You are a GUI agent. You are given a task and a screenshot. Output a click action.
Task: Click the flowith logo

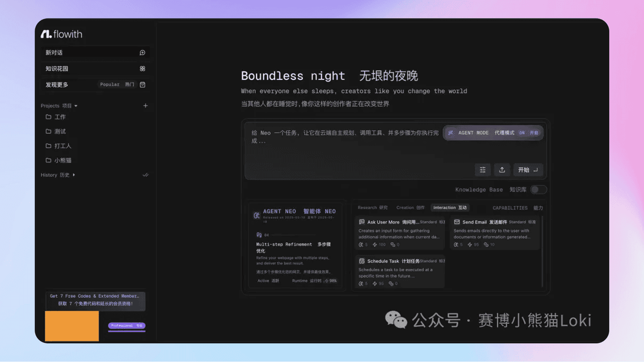tap(61, 34)
